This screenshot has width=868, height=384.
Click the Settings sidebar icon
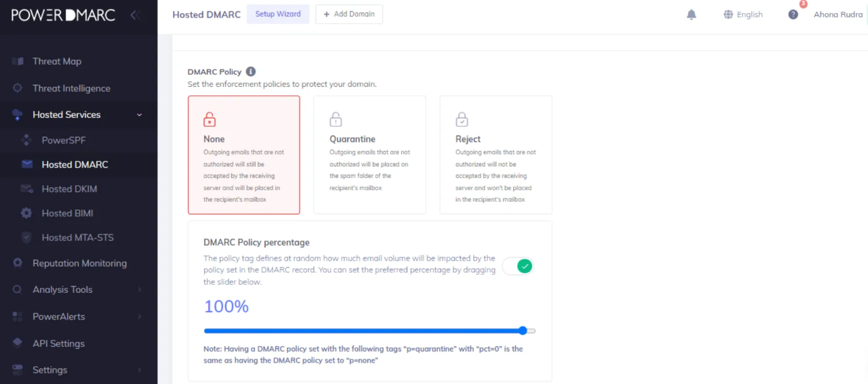(17, 370)
